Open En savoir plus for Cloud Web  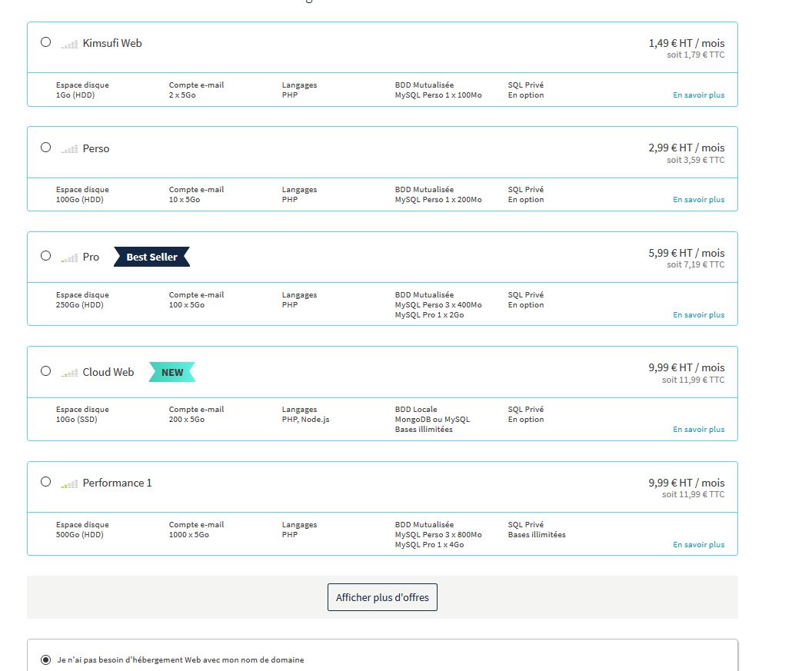tap(699, 429)
